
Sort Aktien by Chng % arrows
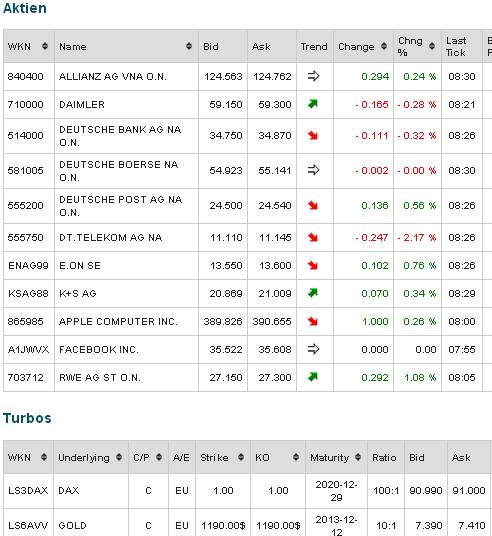pos(432,46)
